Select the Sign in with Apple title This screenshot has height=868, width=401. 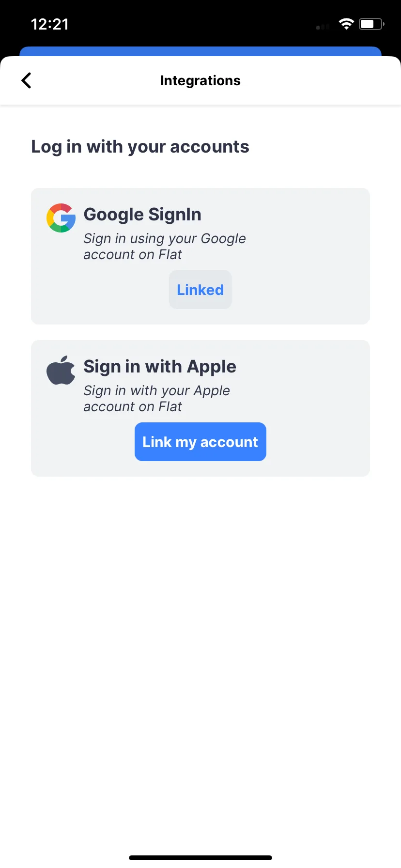[160, 366]
